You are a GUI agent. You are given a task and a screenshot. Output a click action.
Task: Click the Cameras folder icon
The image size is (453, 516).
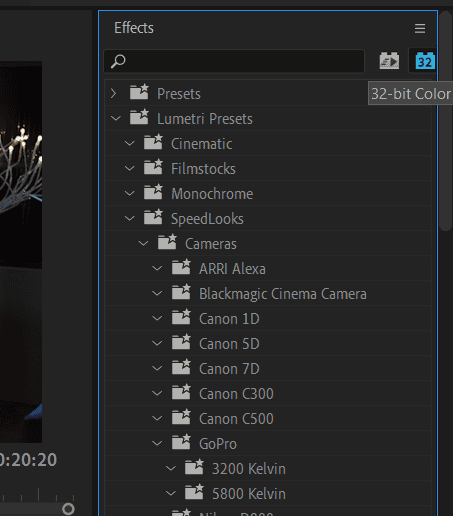(x=167, y=242)
